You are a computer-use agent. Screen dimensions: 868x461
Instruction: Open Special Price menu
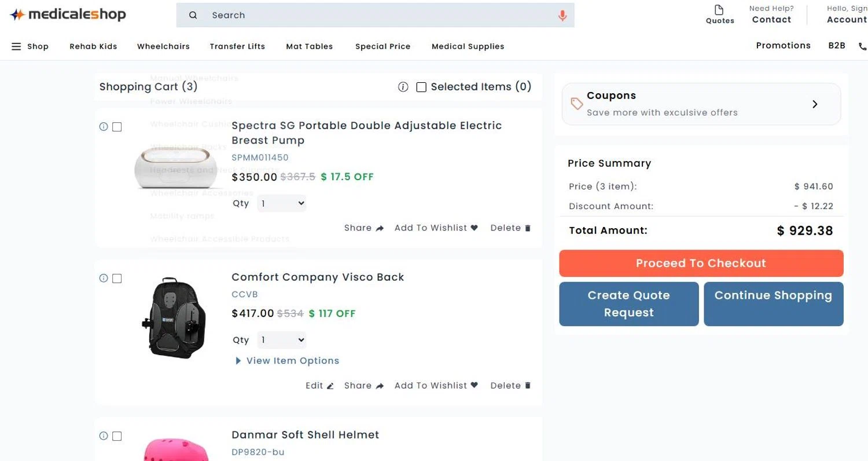click(382, 46)
